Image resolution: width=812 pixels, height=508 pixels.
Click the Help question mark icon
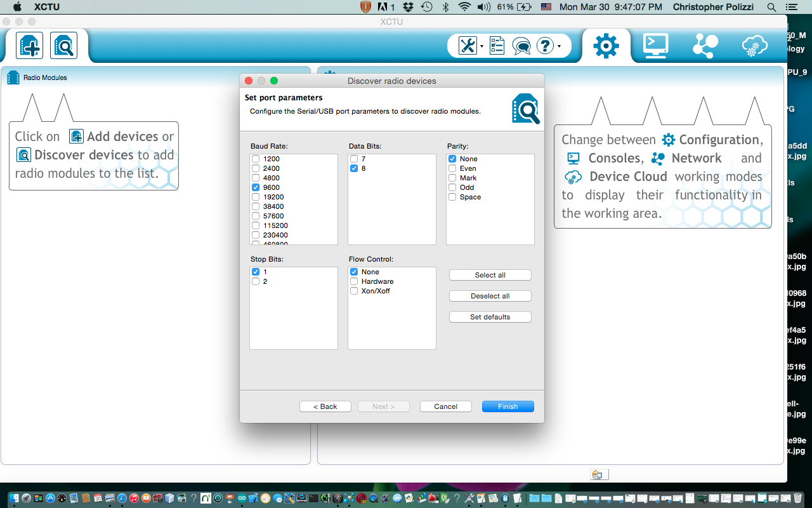coord(545,46)
